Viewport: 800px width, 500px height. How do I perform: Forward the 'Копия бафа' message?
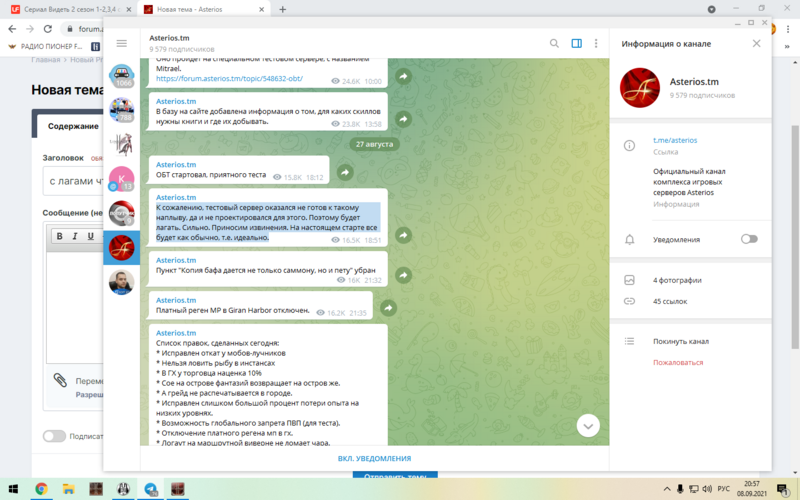[x=403, y=275]
